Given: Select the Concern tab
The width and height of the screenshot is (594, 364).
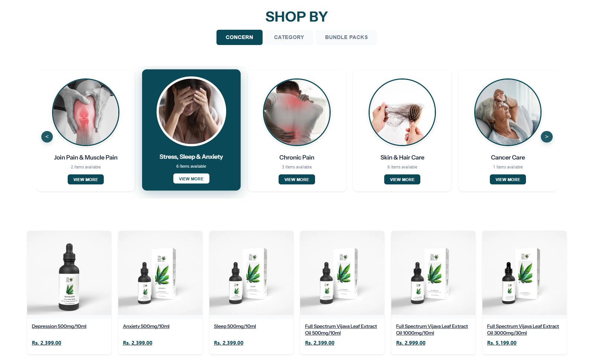Looking at the screenshot, I should pos(240,37).
